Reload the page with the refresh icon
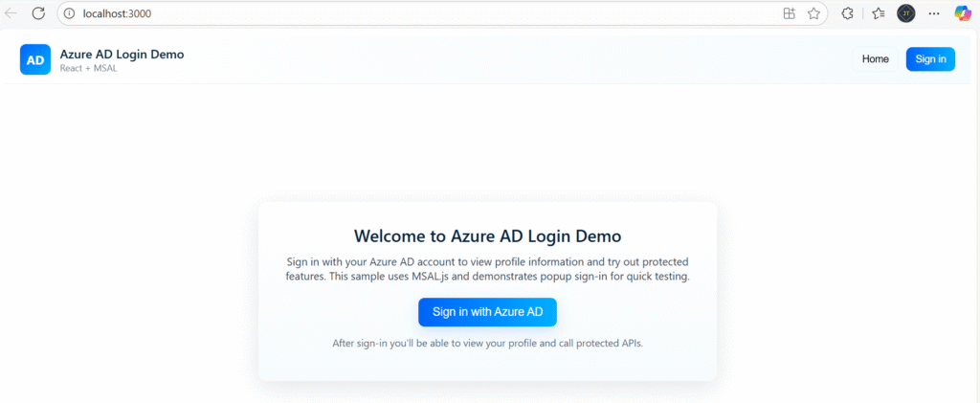 click(x=39, y=13)
